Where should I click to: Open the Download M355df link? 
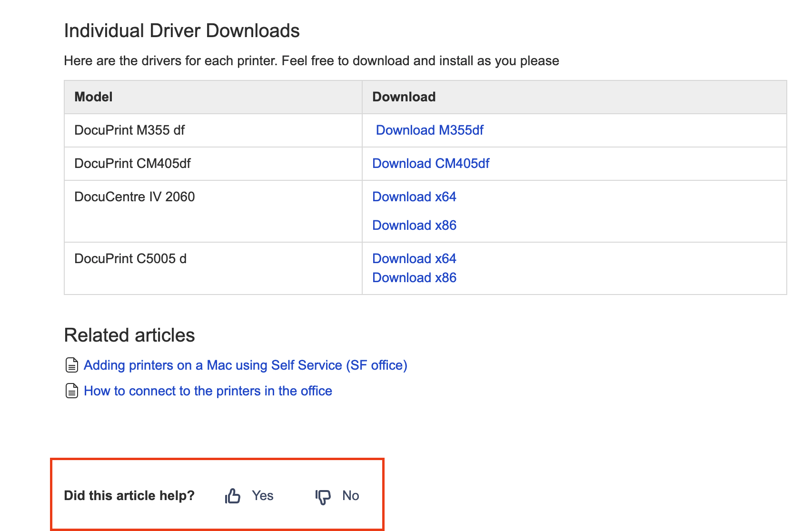coord(429,130)
